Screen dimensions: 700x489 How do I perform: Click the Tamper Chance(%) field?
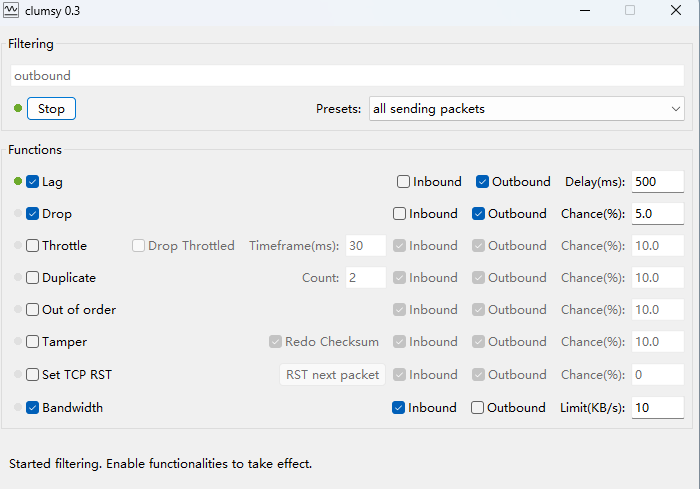(x=658, y=342)
